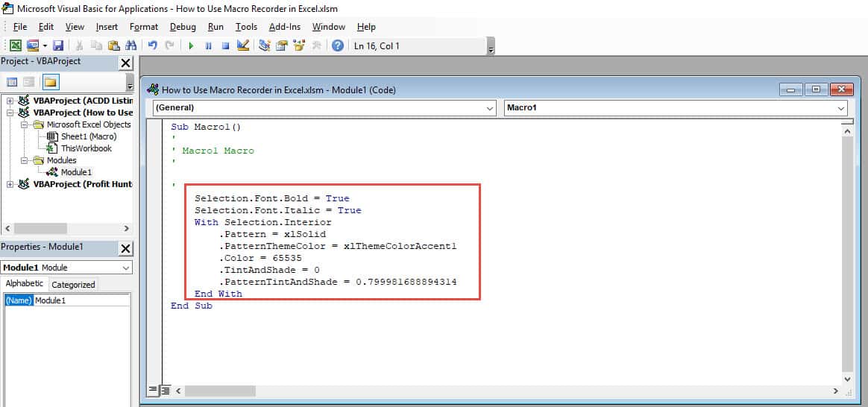Click the Insert UserForm toolbar icon
The width and height of the screenshot is (868, 407).
pyautogui.click(x=33, y=46)
